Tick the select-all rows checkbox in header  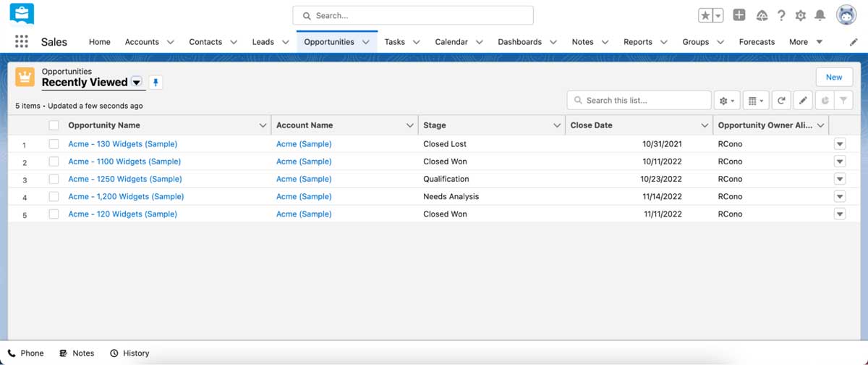tap(54, 125)
